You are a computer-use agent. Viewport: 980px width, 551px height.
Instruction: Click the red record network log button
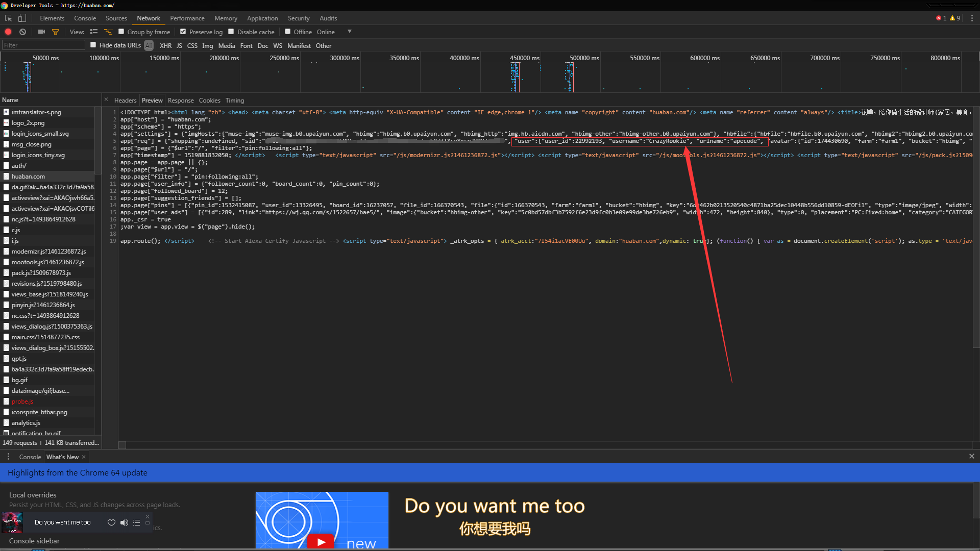pyautogui.click(x=8, y=32)
